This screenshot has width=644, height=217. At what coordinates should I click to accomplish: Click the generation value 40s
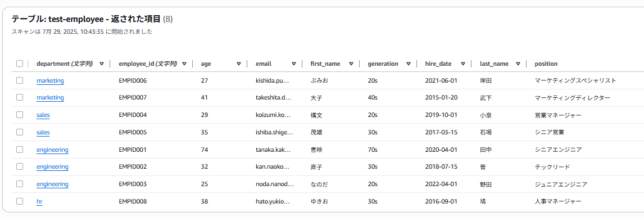tap(373, 98)
